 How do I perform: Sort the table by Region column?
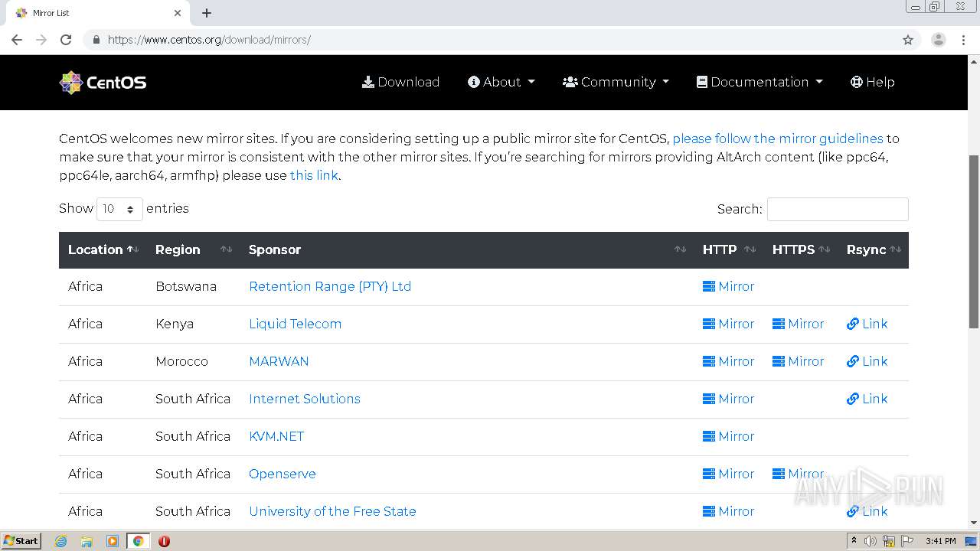tap(193, 249)
